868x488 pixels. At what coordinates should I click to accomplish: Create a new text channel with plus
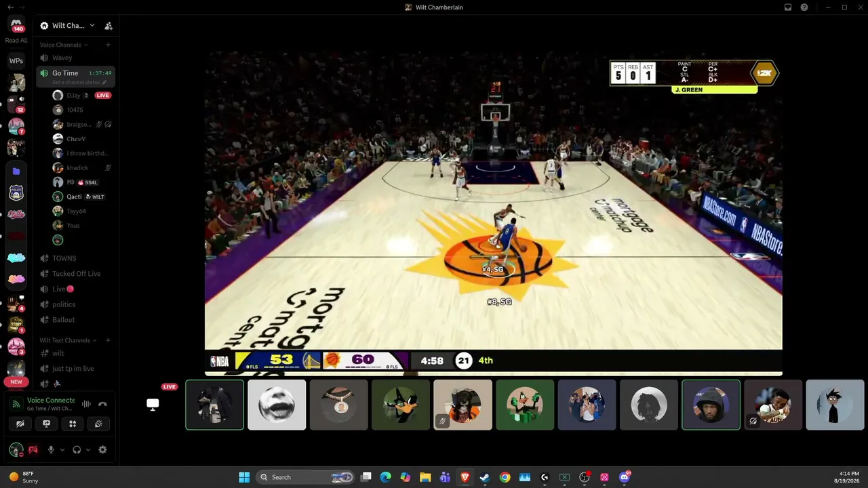tap(108, 340)
